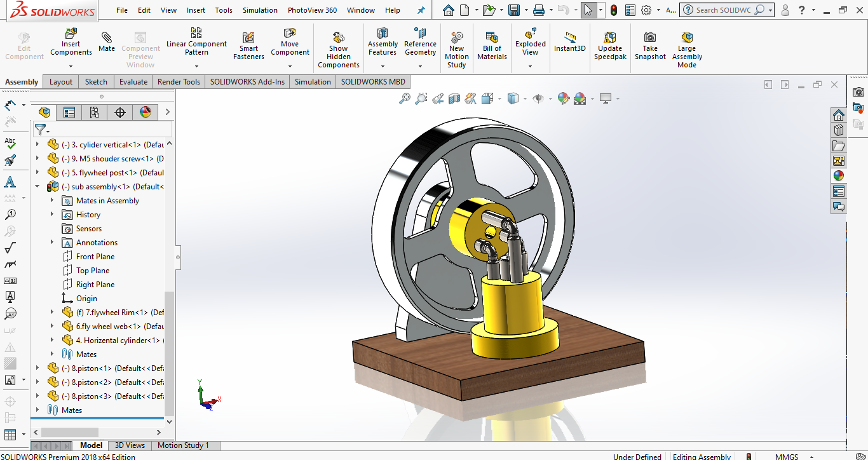Screen dimensions: 868x460
Task: Expand the History folder
Action: (x=52, y=214)
